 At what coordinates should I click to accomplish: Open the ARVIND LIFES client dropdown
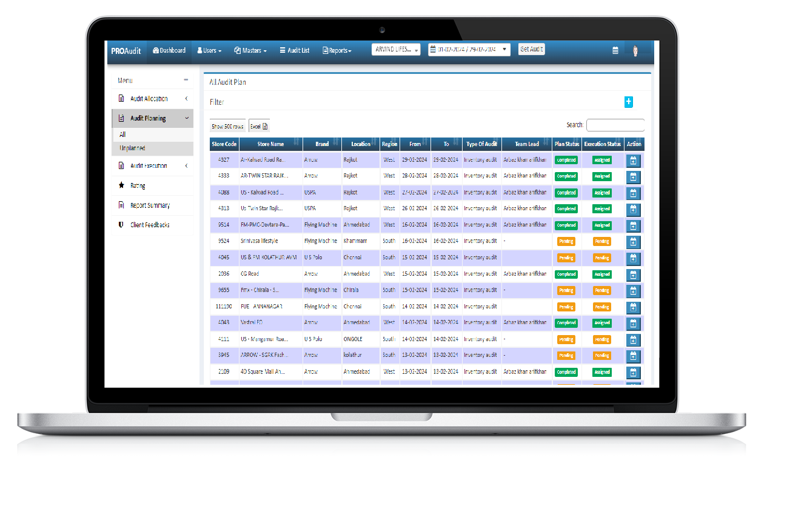[x=396, y=50]
